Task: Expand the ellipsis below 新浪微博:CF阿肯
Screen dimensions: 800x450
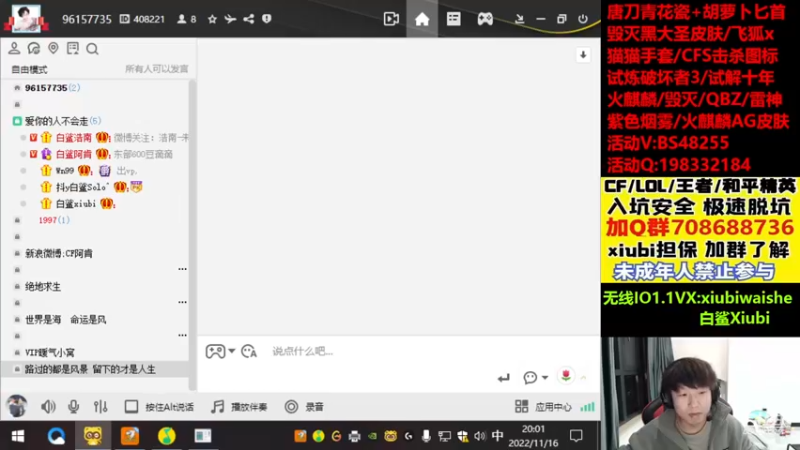Action: click(x=182, y=269)
